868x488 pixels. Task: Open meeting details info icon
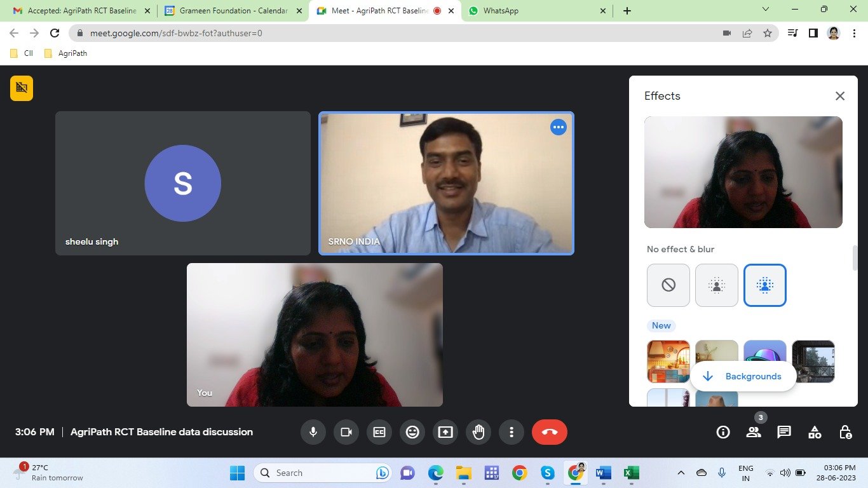point(722,432)
